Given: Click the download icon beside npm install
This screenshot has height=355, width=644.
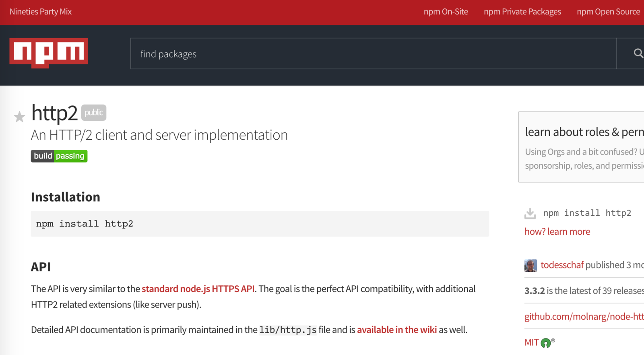Looking at the screenshot, I should click(x=530, y=213).
